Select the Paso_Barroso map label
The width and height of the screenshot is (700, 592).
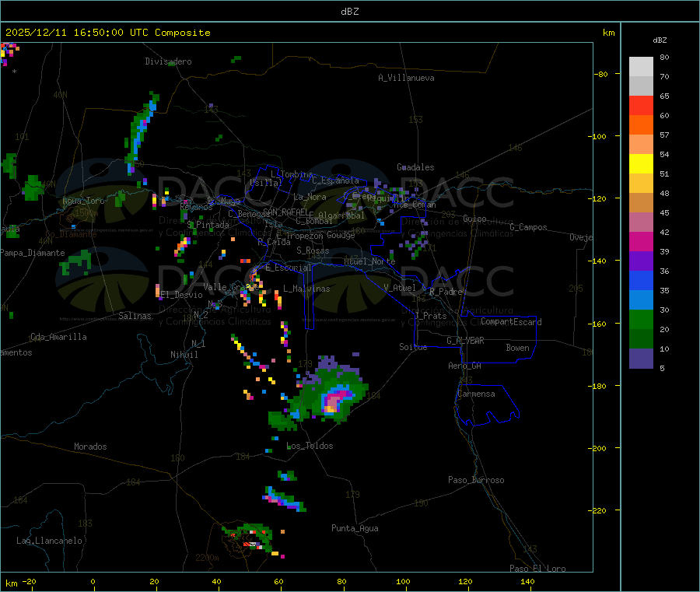476,480
